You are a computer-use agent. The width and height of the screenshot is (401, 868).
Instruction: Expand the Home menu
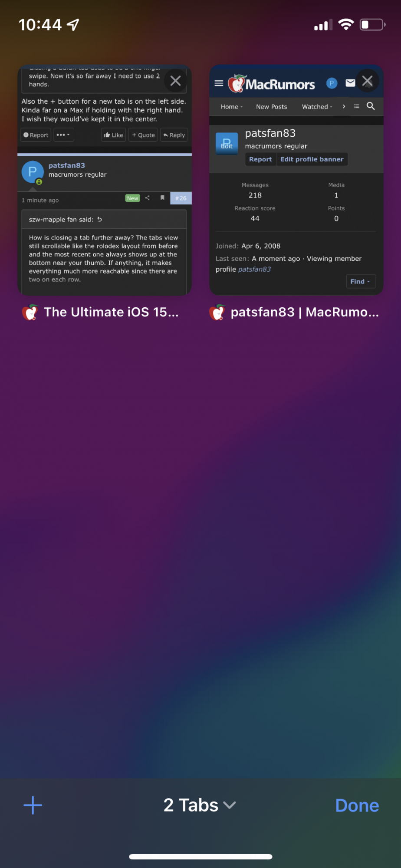[x=232, y=107]
